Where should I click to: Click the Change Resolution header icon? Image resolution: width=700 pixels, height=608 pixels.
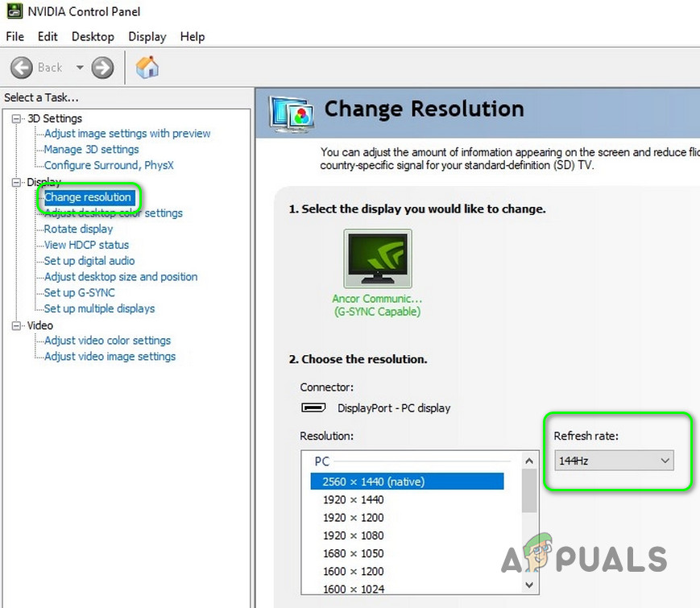tap(292, 114)
